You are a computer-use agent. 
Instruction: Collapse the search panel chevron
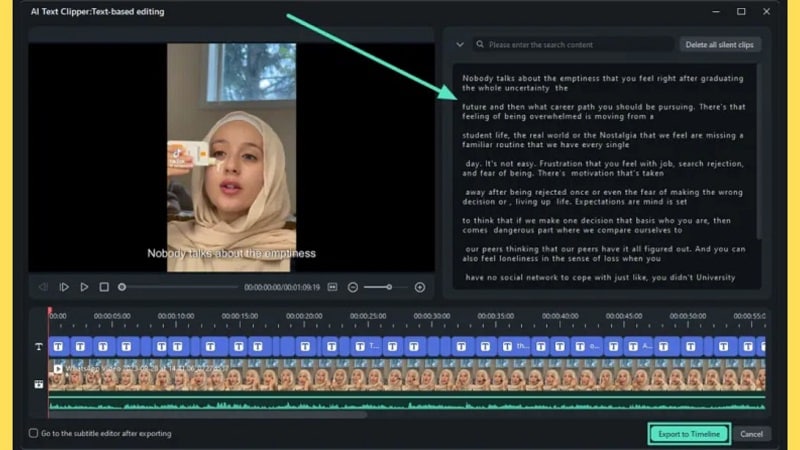[460, 45]
